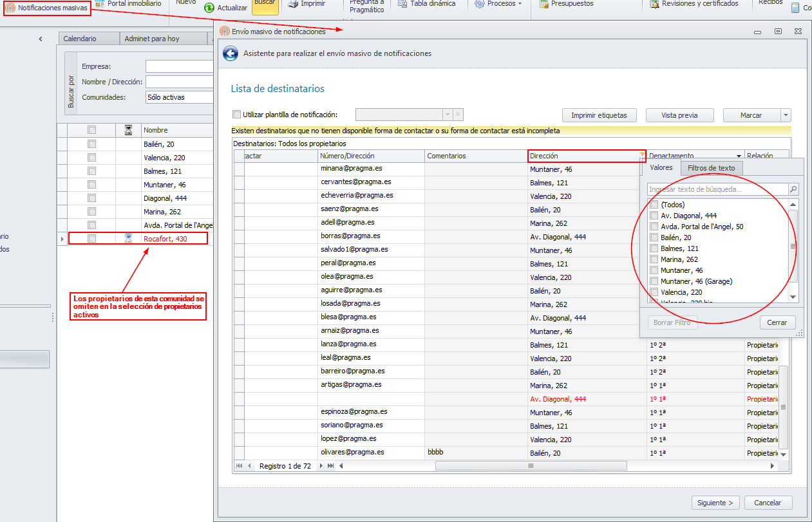
Task: Click the grid's horizontal scrollbar thumb
Action: point(531,466)
